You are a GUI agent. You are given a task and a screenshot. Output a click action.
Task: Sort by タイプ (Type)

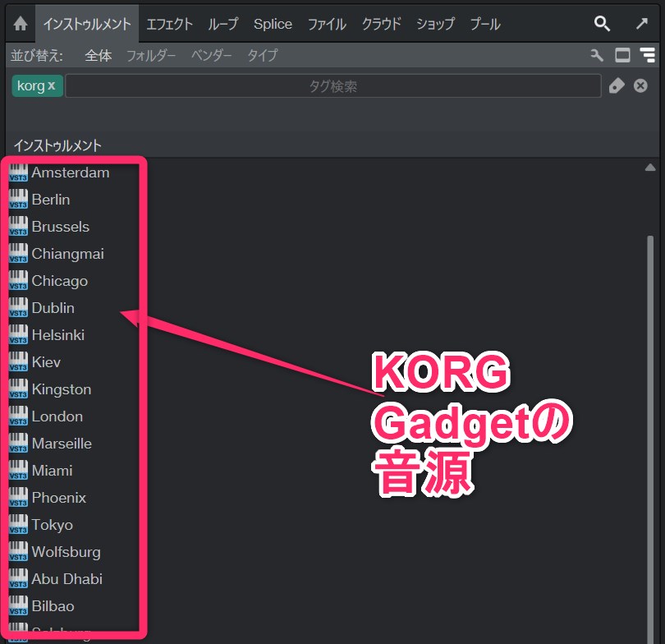point(263,56)
